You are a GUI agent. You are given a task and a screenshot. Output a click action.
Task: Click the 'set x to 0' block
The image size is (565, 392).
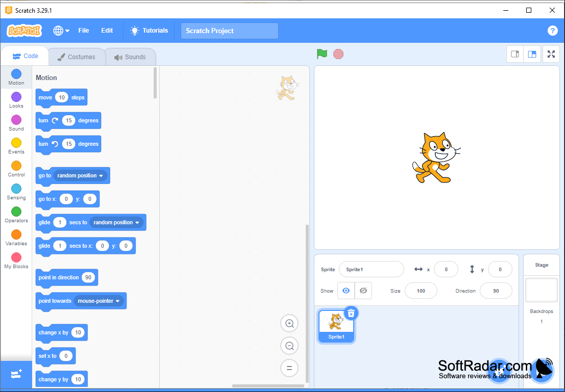tap(56, 356)
